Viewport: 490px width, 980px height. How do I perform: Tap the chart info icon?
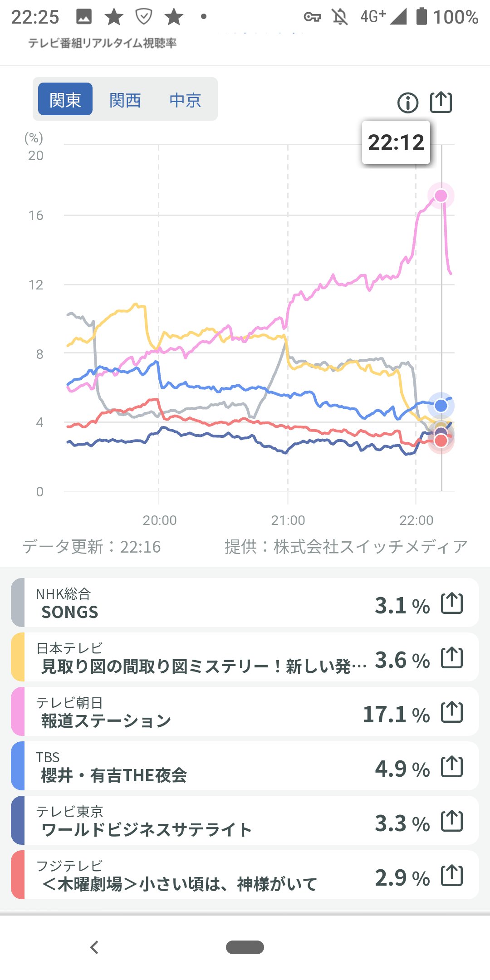click(407, 103)
